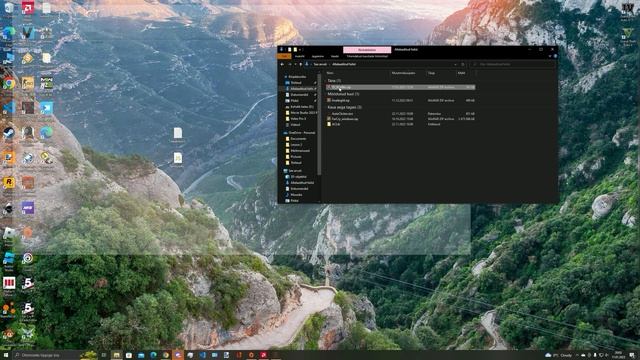Image resolution: width=640 pixels, height=360 pixels.
Task: Click New Folder icon in Explorer title bar
Action: 295,50
